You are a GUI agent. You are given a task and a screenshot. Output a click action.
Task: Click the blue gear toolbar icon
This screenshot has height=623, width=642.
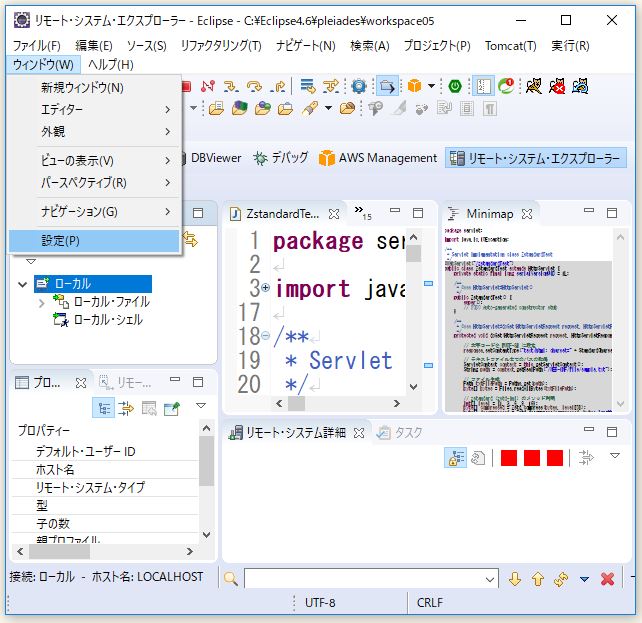point(359,86)
